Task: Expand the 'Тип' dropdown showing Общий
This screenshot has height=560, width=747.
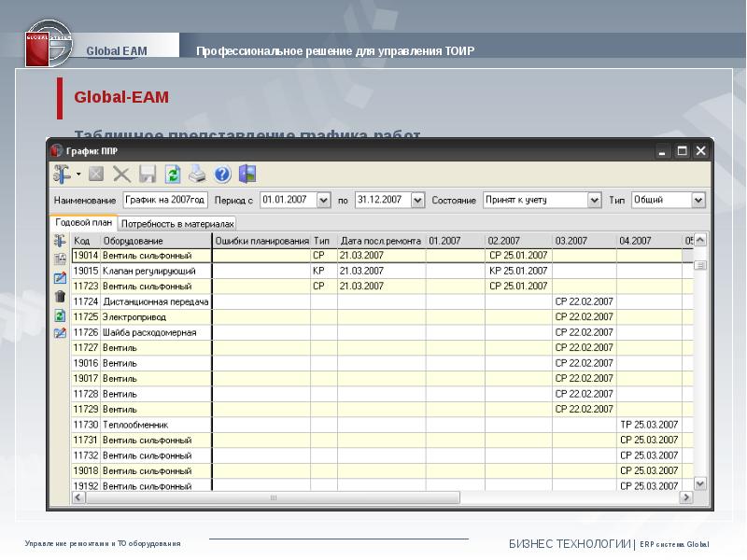Action: click(x=698, y=200)
